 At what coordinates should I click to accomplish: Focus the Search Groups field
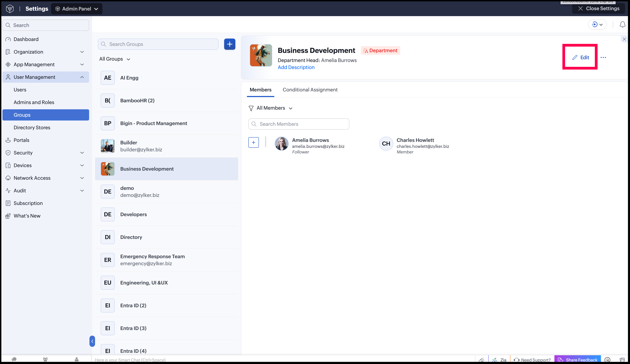click(x=158, y=44)
